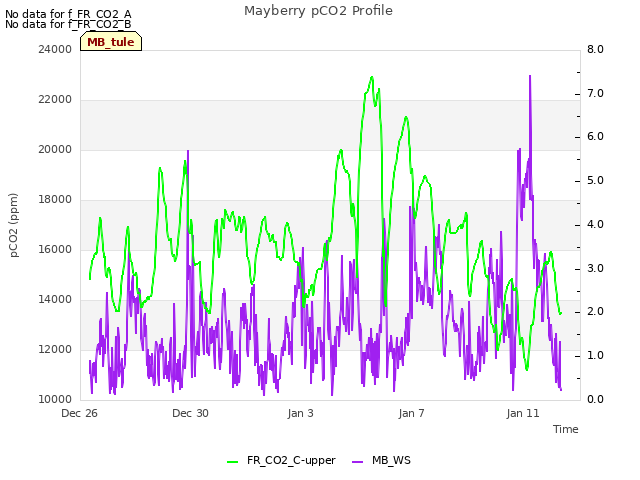Viewport: 640px width, 480px height.
Task: Click the Jan 11 x-axis tick label
Action: [x=523, y=413]
